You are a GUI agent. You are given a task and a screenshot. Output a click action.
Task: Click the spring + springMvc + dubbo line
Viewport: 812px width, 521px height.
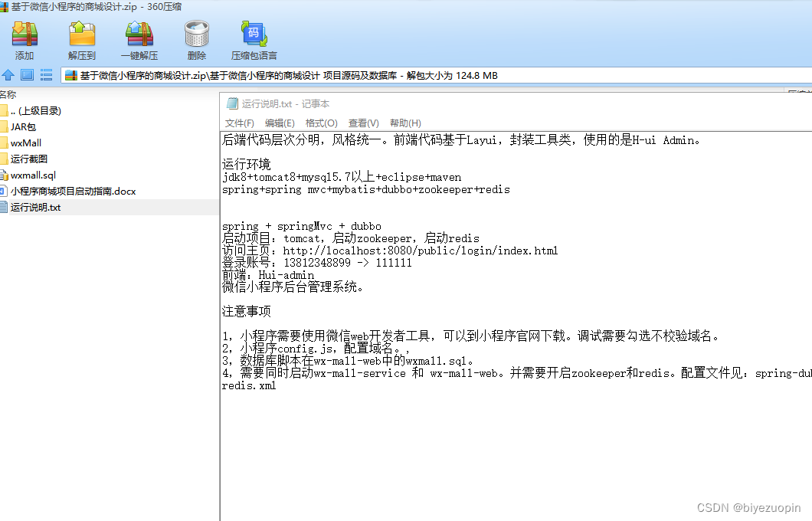coord(302,226)
